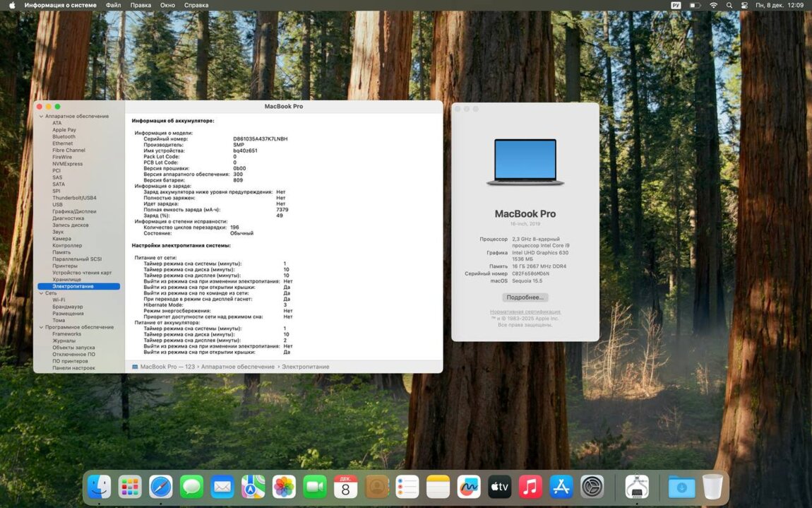
Task: Open the Wi-Fi status menu bar icon
Action: click(713, 5)
